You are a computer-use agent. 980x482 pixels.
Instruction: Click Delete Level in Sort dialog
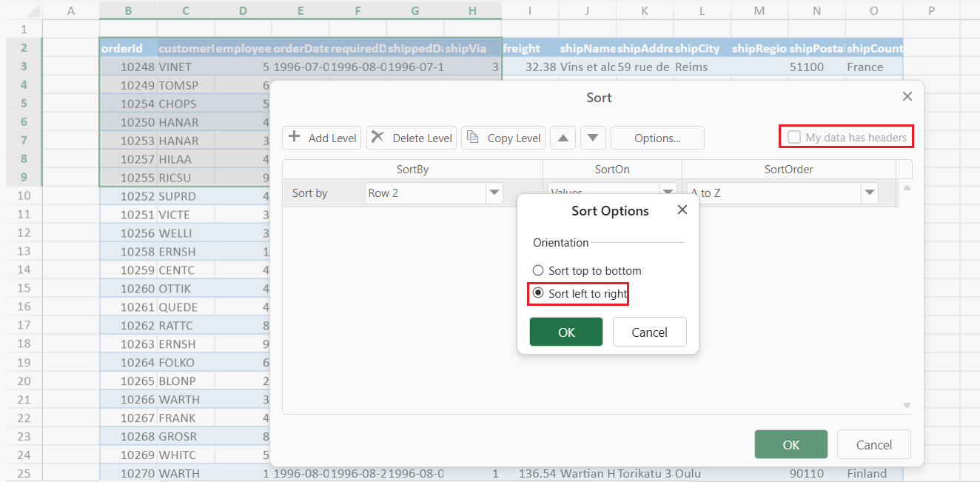click(x=412, y=138)
